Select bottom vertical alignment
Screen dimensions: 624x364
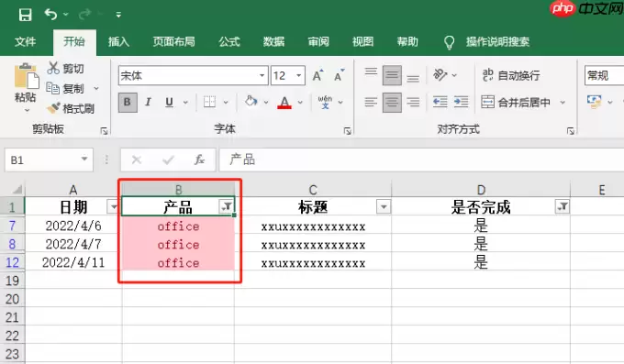(x=413, y=78)
